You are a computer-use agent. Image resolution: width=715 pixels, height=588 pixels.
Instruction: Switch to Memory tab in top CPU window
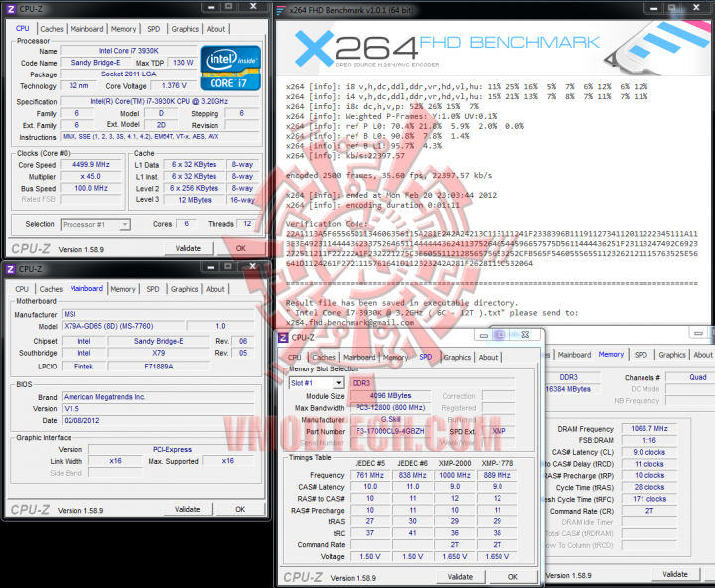point(123,29)
